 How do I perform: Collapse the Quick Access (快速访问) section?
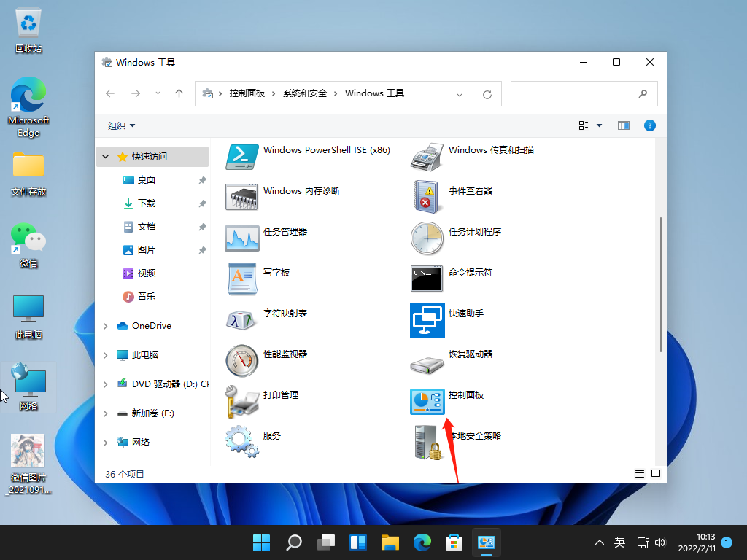click(106, 157)
